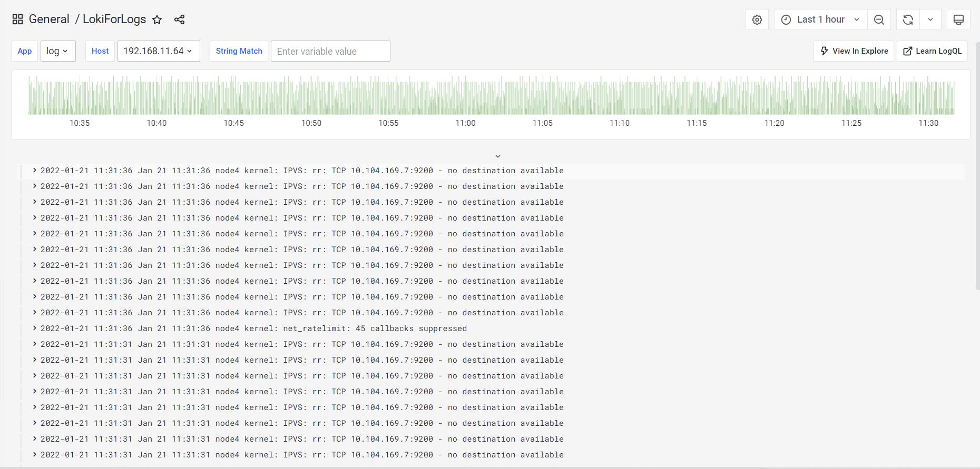Expand the net_ratelimit callbacks suppressed log row
Image resolution: width=980 pixels, height=469 pixels.
(x=35, y=328)
